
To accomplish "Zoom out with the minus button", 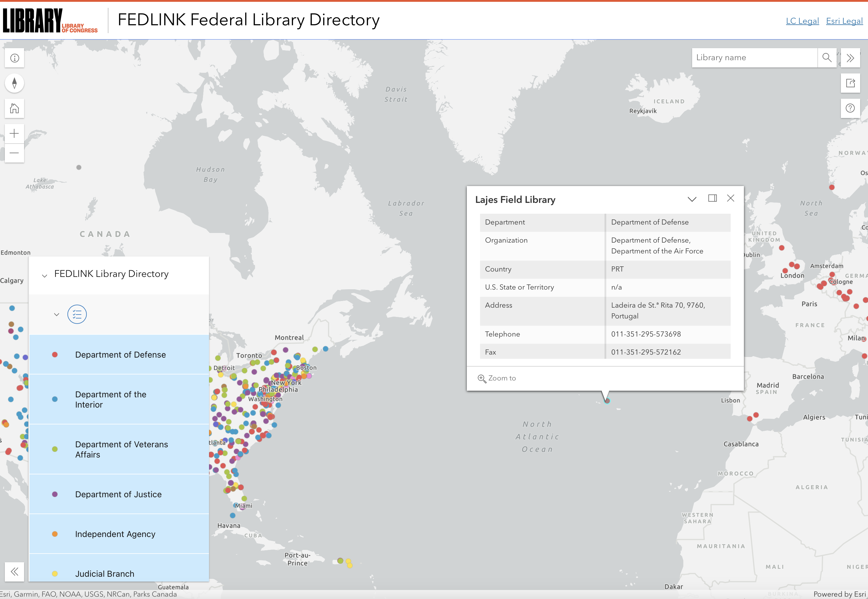I will pyautogui.click(x=15, y=153).
